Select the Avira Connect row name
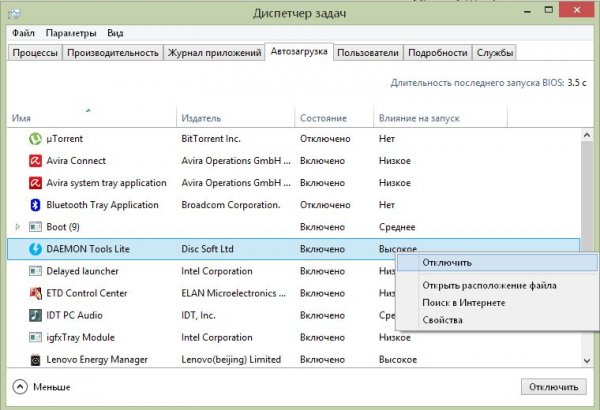This screenshot has width=600, height=410. pyautogui.click(x=76, y=161)
